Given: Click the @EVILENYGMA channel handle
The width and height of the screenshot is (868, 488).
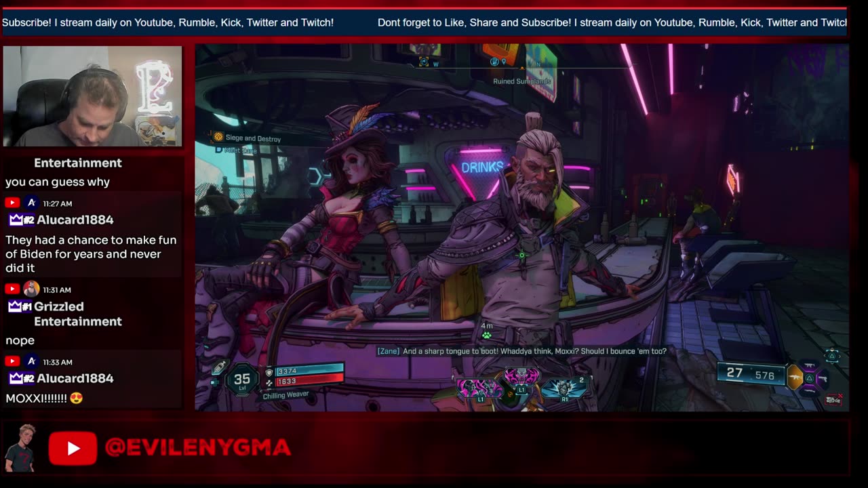Looking at the screenshot, I should point(198,447).
